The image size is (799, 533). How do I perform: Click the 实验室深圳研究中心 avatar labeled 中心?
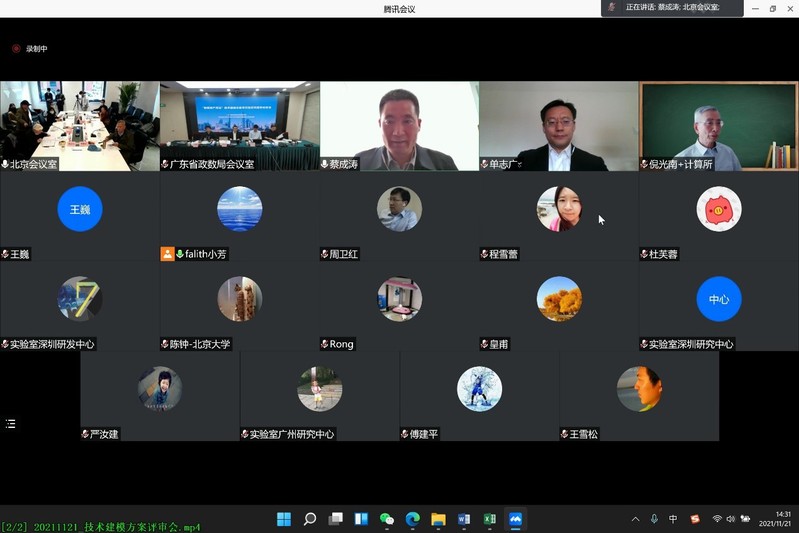tap(718, 299)
